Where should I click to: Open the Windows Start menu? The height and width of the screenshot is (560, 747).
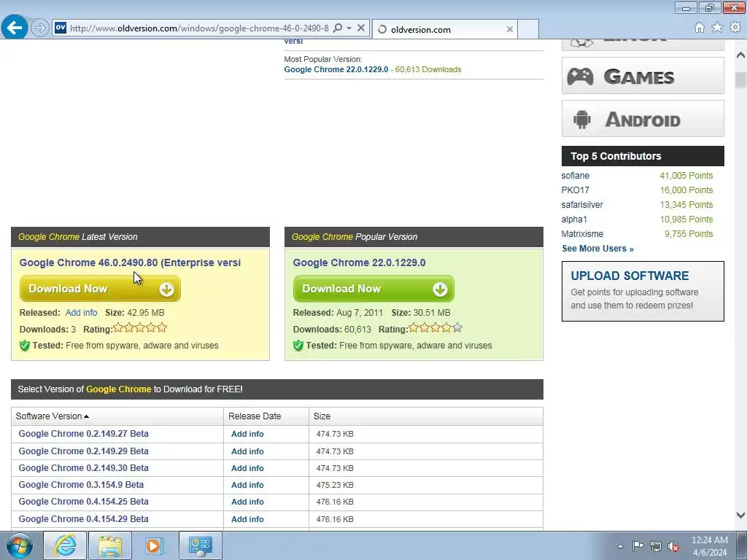tap(19, 545)
